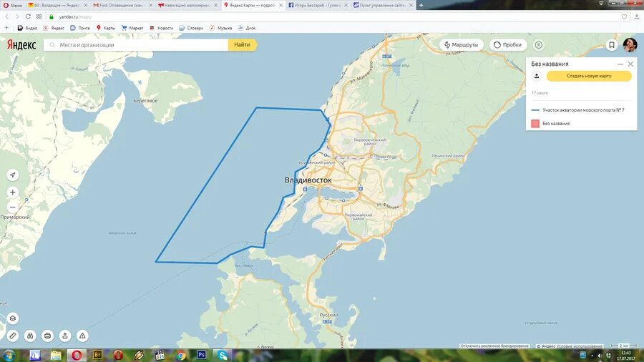Click the pink polygon color swatch

(x=535, y=124)
